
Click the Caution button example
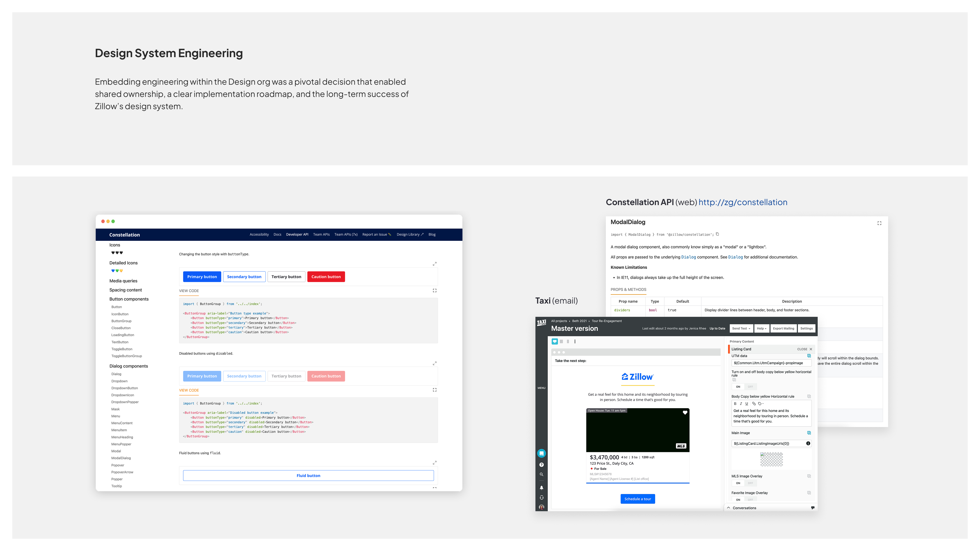pos(326,277)
